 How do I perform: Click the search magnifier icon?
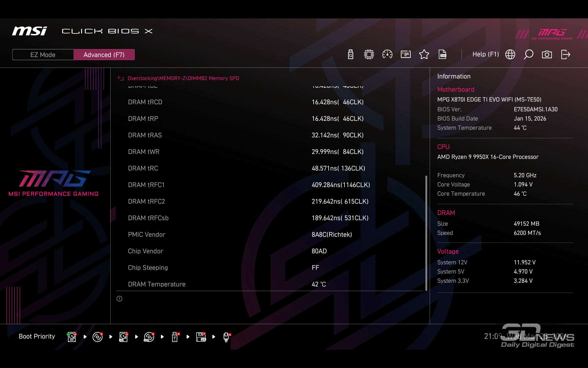[529, 55]
